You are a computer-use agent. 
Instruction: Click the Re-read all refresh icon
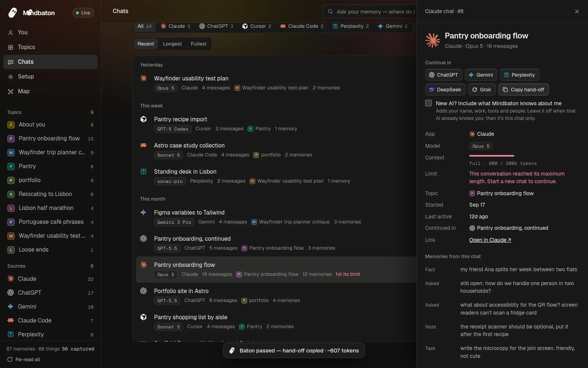coord(10,359)
